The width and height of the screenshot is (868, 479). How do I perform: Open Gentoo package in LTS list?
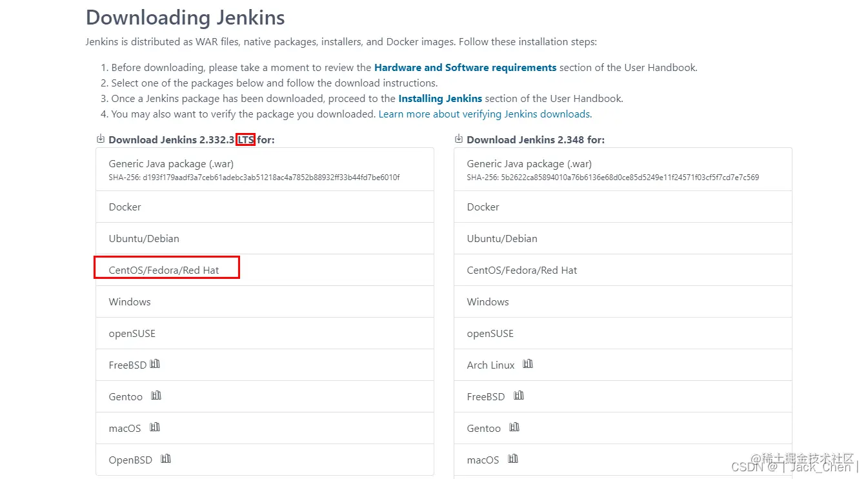coord(265,396)
